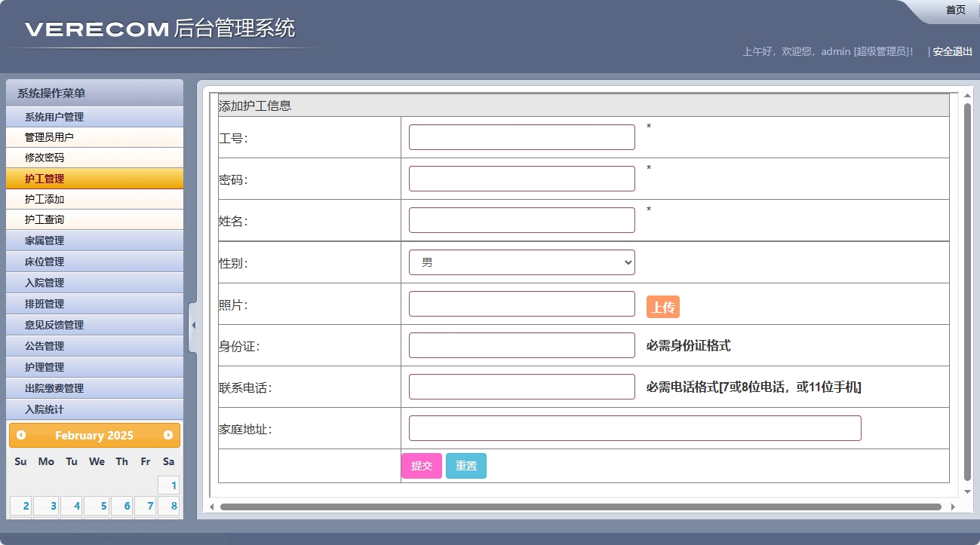
Task: Click the 上传 photo upload button
Action: point(662,306)
